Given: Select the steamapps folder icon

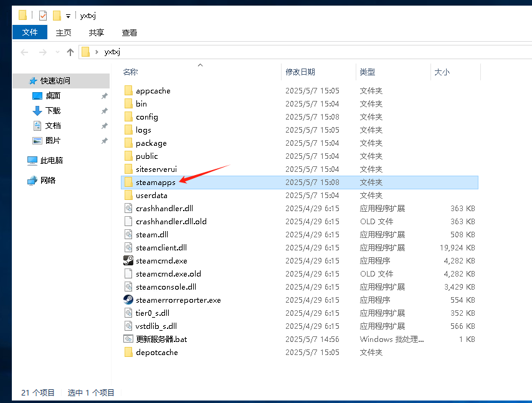Looking at the screenshot, I should tap(128, 182).
